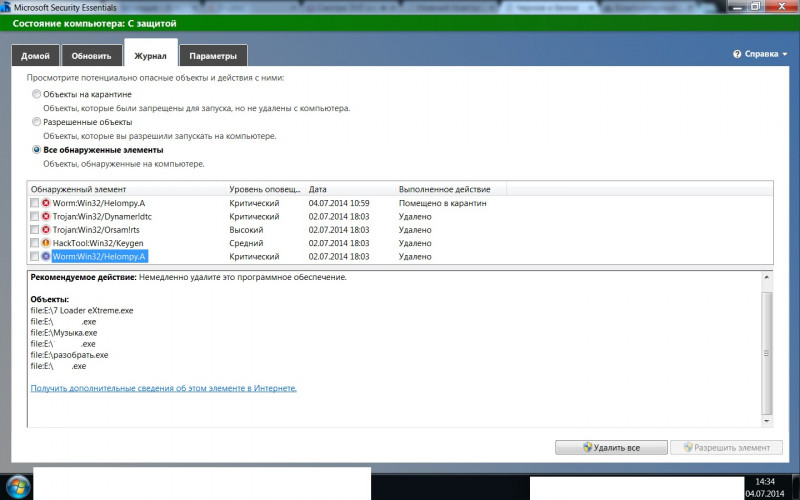Switch to the Домой tab
Screen dimensions: 800x500
pyautogui.click(x=35, y=56)
